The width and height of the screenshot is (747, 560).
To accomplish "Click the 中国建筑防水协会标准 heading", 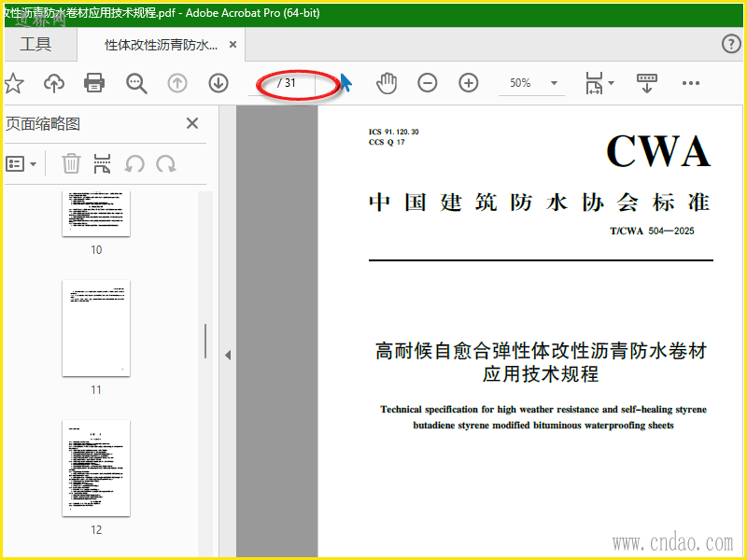I will tap(540, 203).
